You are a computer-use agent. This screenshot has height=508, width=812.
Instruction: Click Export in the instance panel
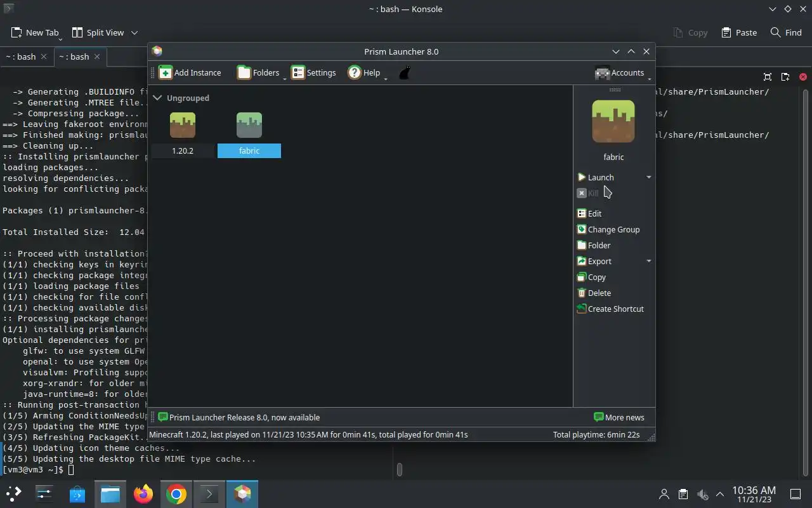(x=594, y=261)
